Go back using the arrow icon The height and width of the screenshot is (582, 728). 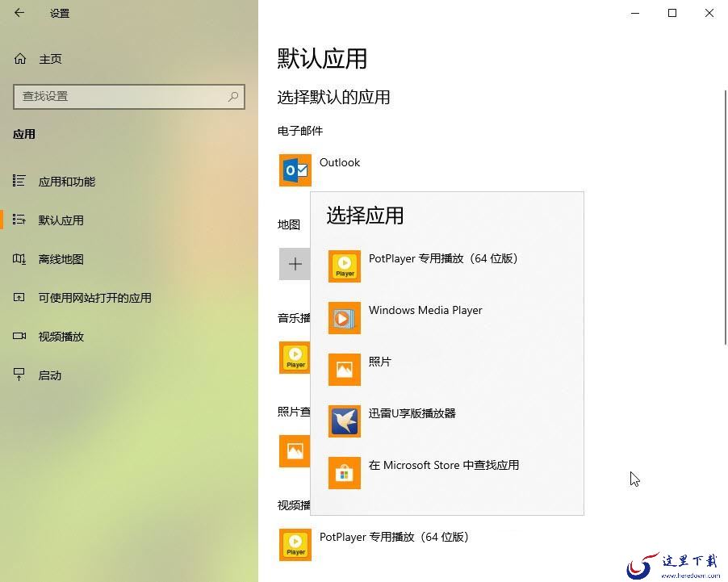19,13
